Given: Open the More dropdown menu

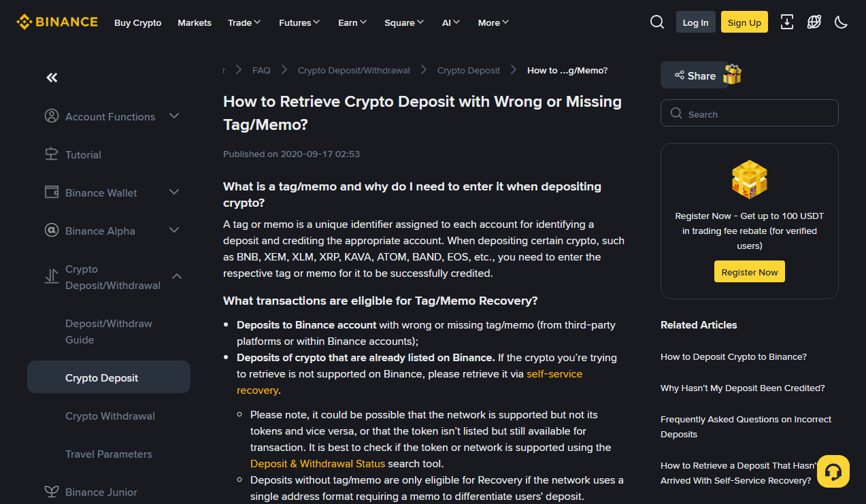Looking at the screenshot, I should coord(493,22).
